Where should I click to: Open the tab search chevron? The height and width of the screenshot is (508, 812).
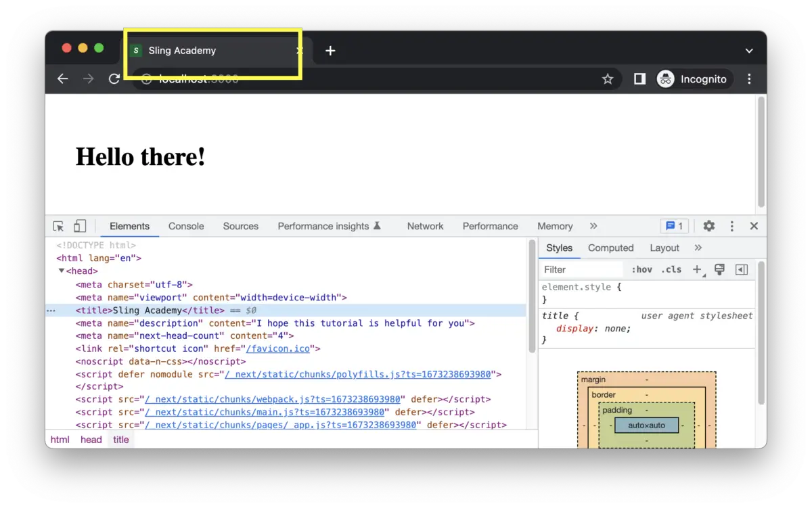click(x=749, y=51)
